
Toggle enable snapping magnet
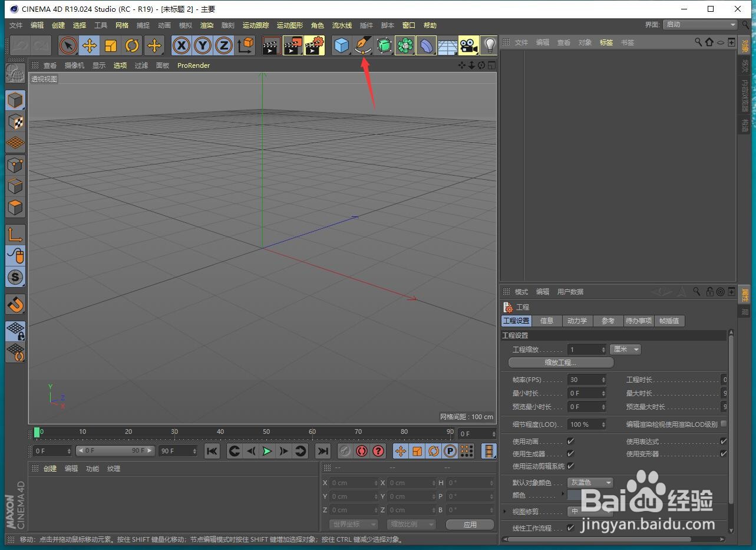coord(15,304)
